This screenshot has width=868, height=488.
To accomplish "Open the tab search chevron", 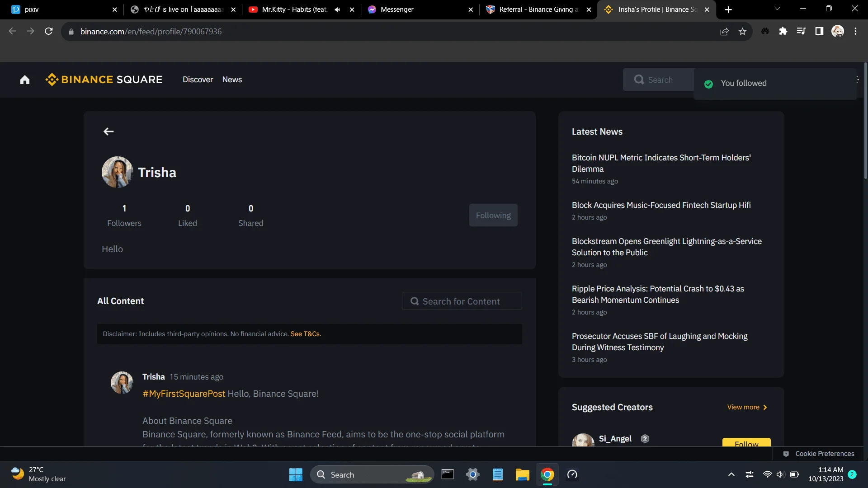I will [x=777, y=9].
